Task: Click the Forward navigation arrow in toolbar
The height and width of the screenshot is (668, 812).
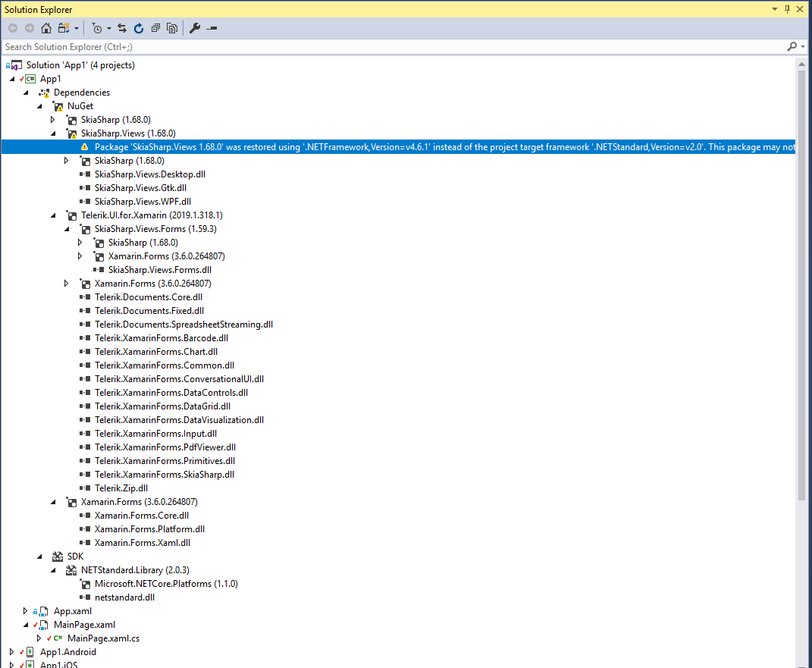Action: (x=30, y=29)
